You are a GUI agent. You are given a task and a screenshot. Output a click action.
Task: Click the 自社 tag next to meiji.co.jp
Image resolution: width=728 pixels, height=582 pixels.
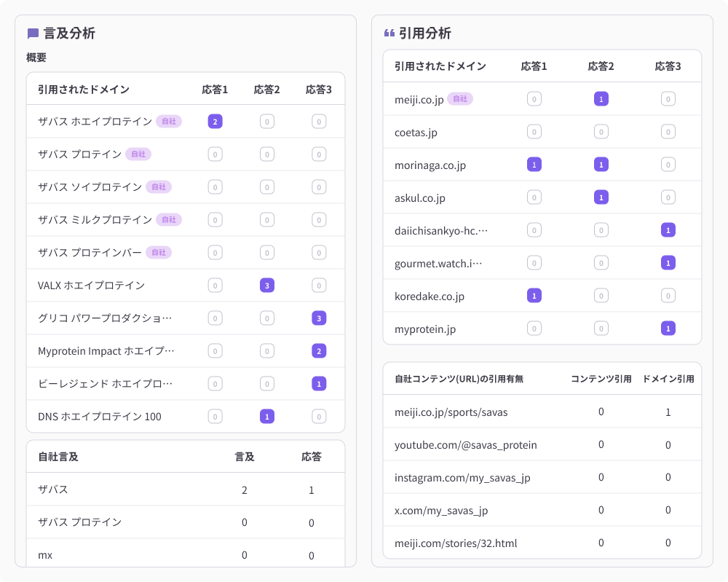coord(460,99)
